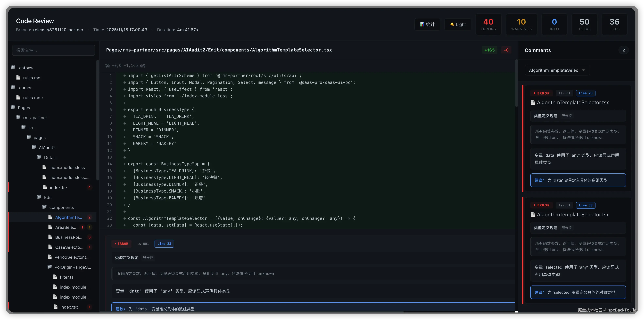The width and height of the screenshot is (644, 320).
Task: Open BusinessPoi... file with 3 errors
Action: pos(68,237)
